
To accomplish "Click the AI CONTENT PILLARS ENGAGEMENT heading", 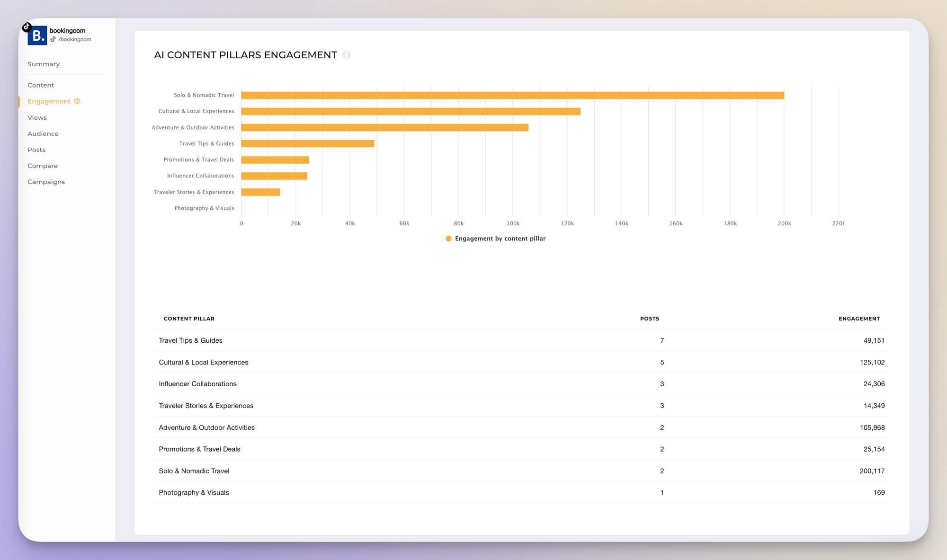I will (x=245, y=55).
